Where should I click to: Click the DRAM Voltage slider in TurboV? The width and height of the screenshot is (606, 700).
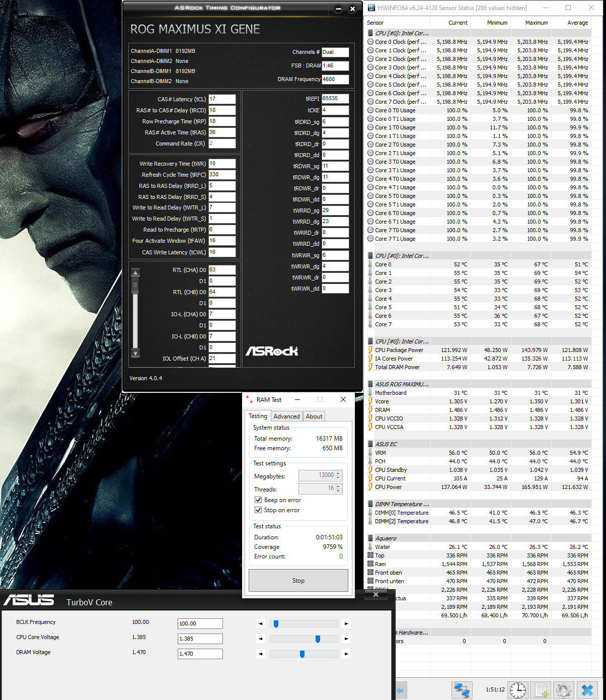304,654
